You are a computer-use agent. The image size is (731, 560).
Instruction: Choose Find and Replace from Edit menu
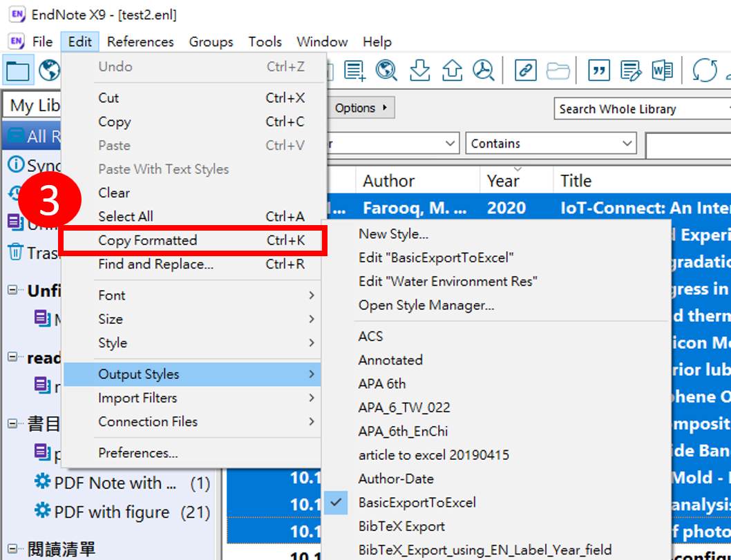coord(193,264)
